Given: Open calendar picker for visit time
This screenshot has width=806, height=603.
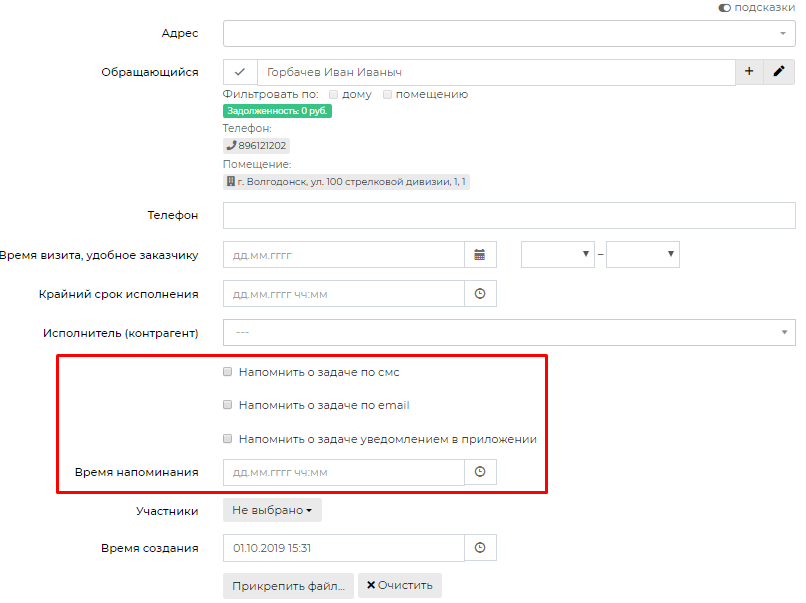Looking at the screenshot, I should [x=480, y=254].
